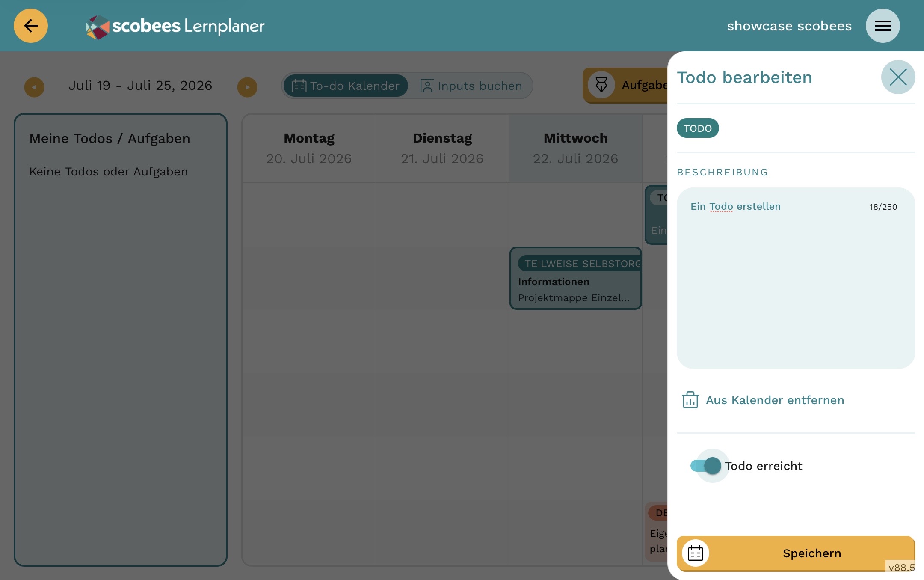Click Aus Kalender entfernen link
The image size is (924, 580).
(775, 400)
